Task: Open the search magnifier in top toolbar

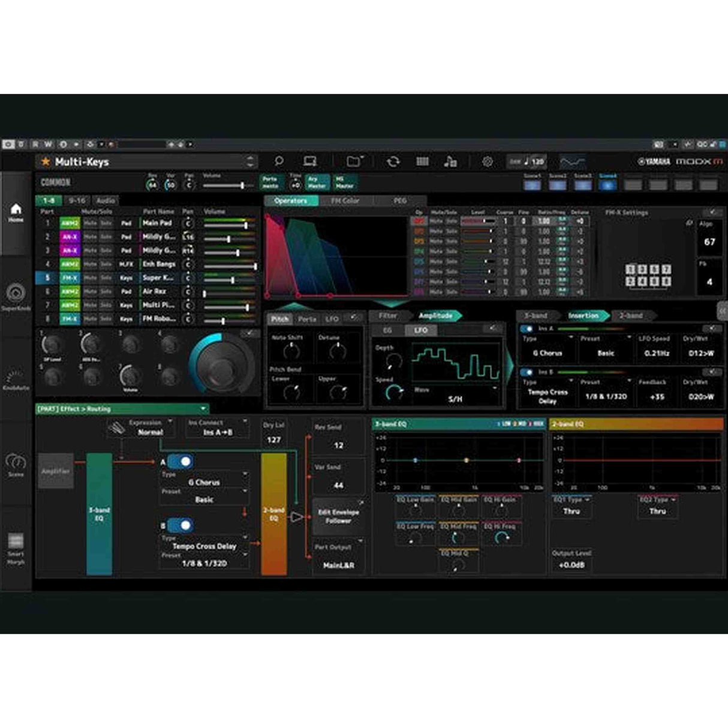Action: 279,161
